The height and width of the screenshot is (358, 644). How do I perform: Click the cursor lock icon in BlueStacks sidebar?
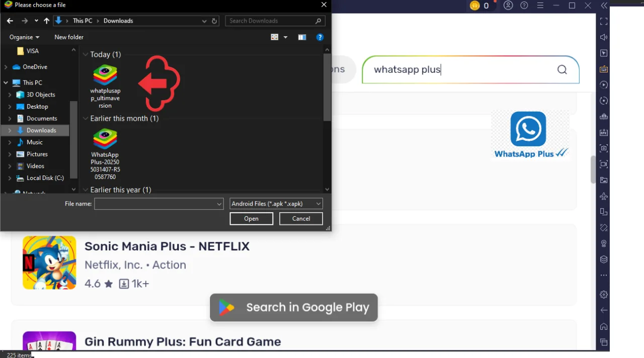tap(604, 53)
